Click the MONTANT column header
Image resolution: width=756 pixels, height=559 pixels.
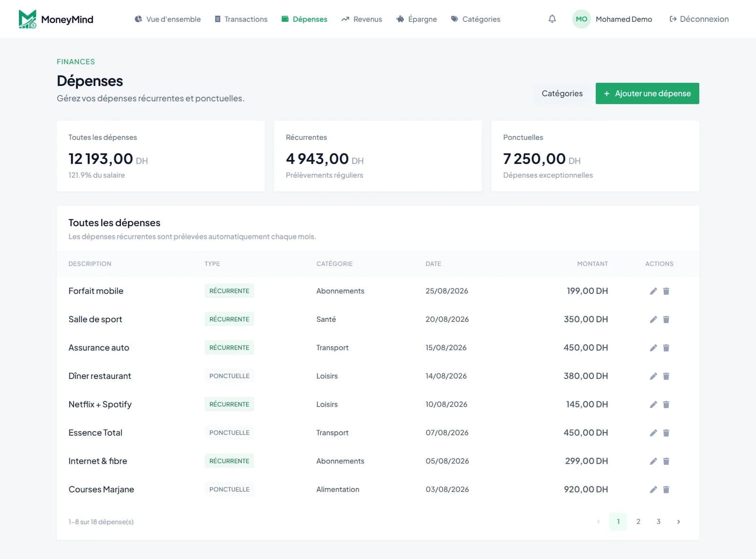point(593,264)
